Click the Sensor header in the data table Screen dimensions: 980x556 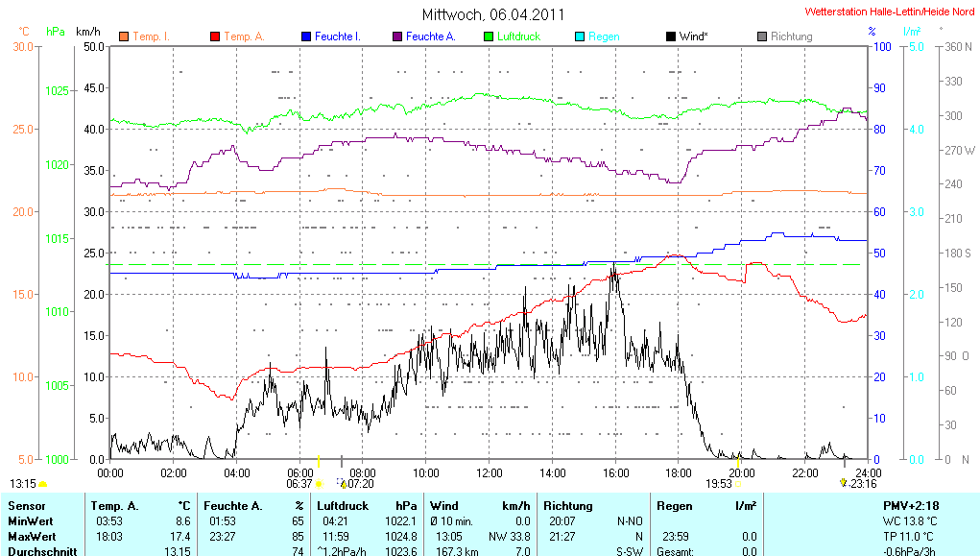pos(26,505)
